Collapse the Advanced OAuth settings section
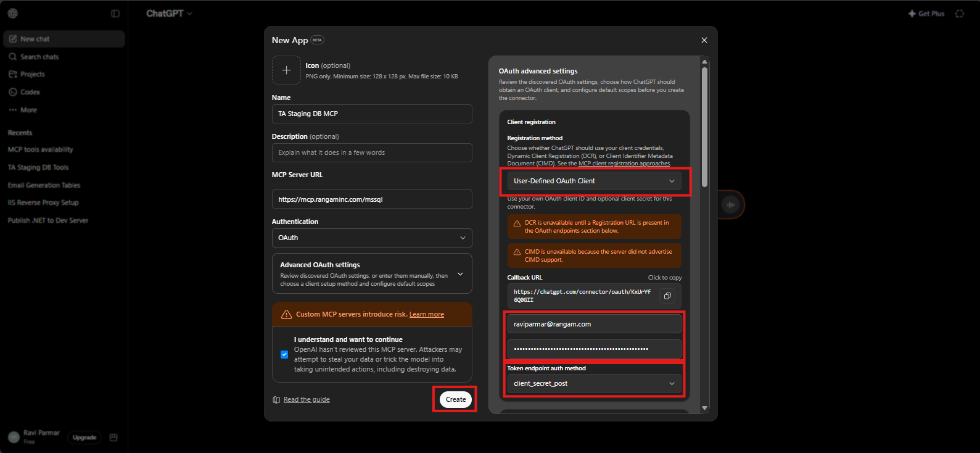This screenshot has height=453, width=980. coord(372,273)
